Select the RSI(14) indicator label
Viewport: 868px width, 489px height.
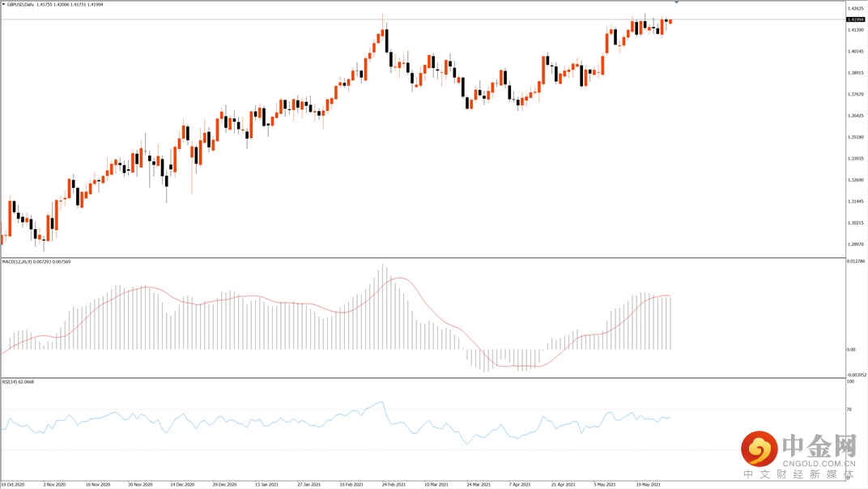point(10,381)
